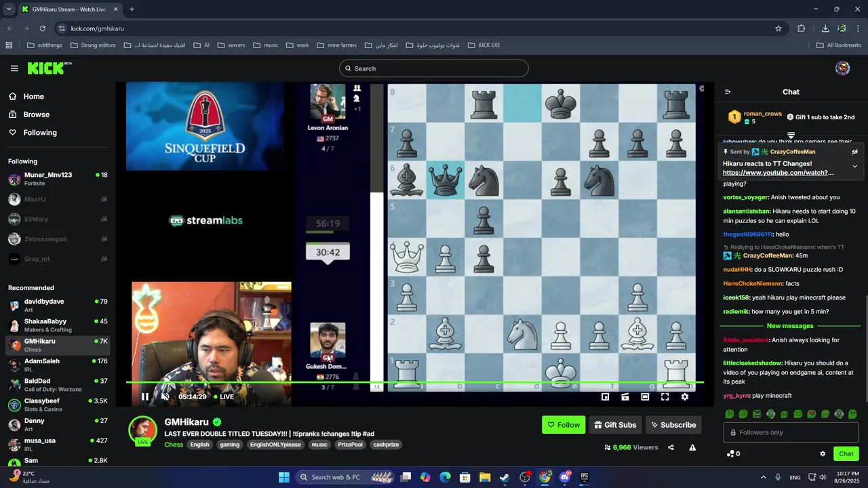Jump to LIVE indicator in player

[x=224, y=396]
